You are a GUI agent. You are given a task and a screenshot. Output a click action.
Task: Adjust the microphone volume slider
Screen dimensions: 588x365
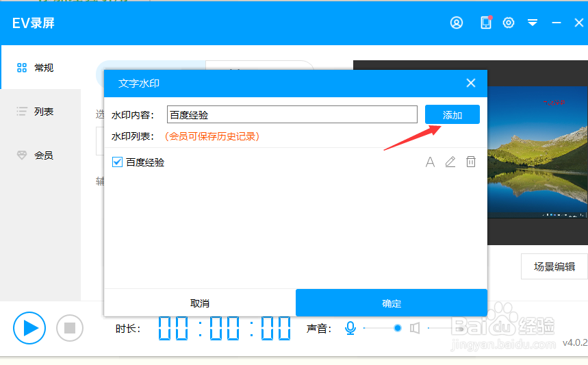pos(381,328)
